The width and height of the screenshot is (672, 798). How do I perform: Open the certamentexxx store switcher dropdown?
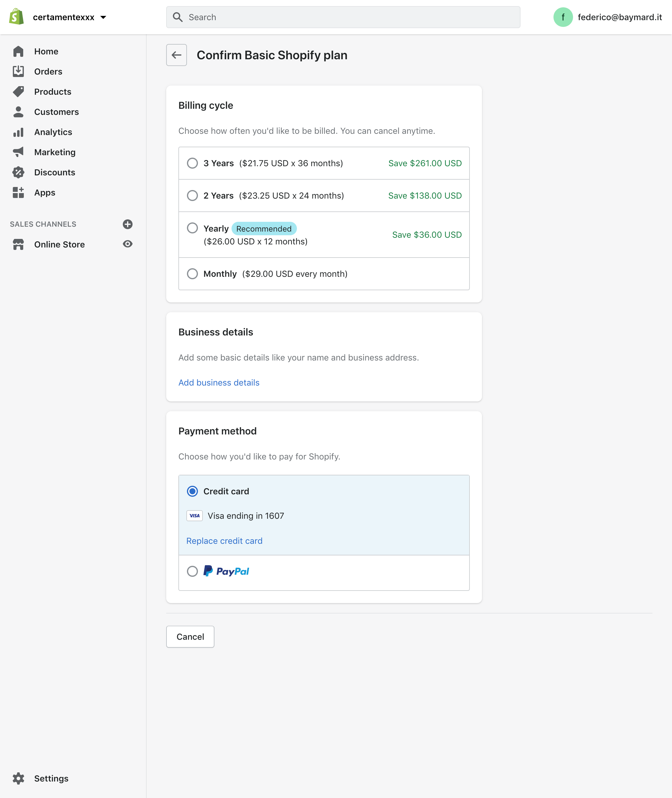pyautogui.click(x=70, y=17)
